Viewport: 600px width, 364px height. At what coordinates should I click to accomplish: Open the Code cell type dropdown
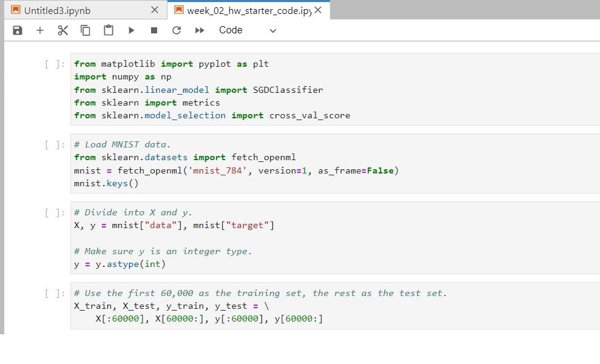click(x=231, y=30)
